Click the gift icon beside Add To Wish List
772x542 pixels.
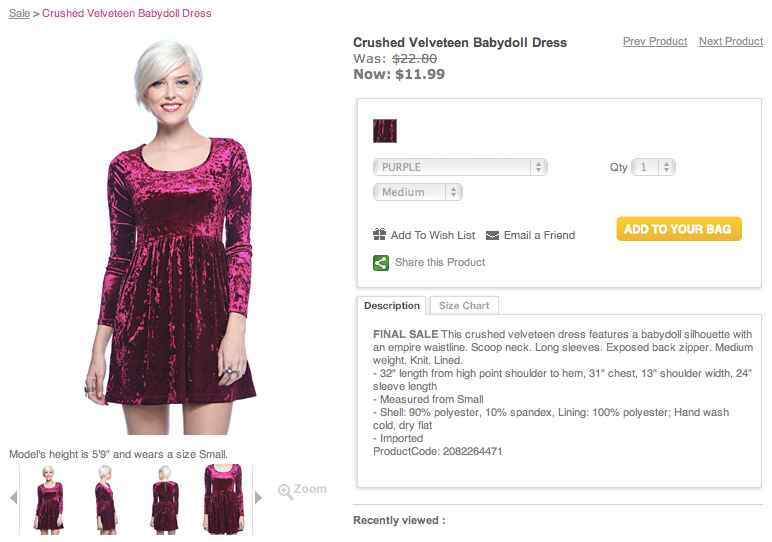coord(380,235)
